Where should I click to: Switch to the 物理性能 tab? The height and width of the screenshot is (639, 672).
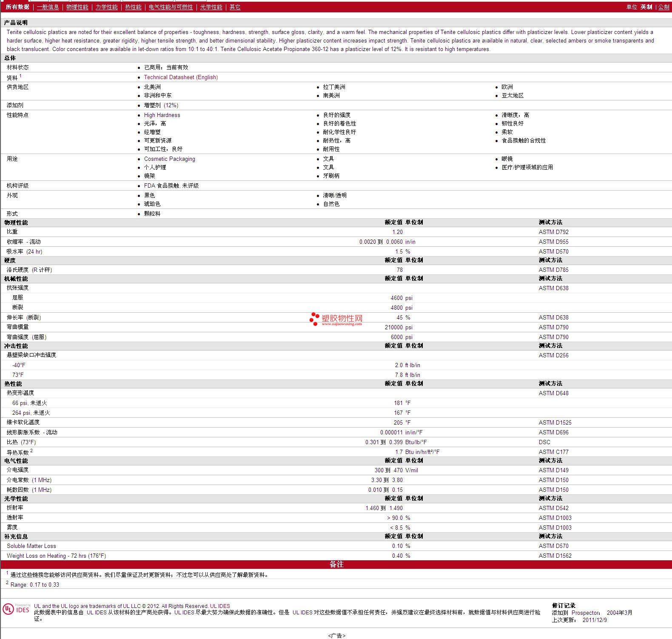(x=77, y=7)
